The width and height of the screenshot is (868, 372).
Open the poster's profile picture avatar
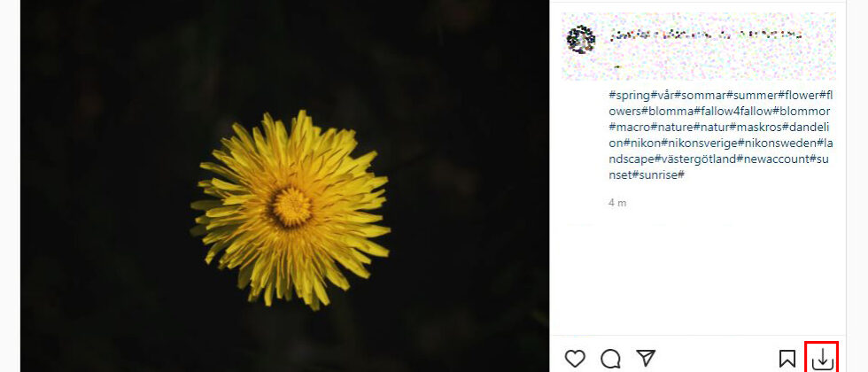pos(581,39)
